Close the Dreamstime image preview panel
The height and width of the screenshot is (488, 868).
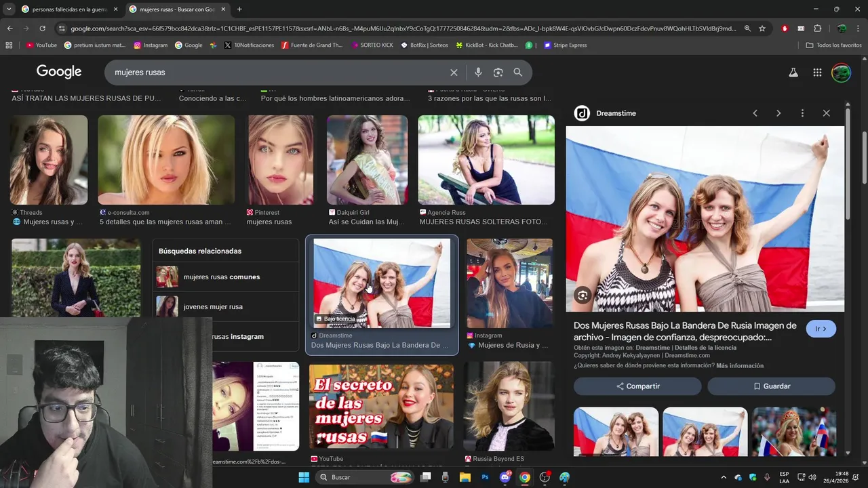pos(826,113)
